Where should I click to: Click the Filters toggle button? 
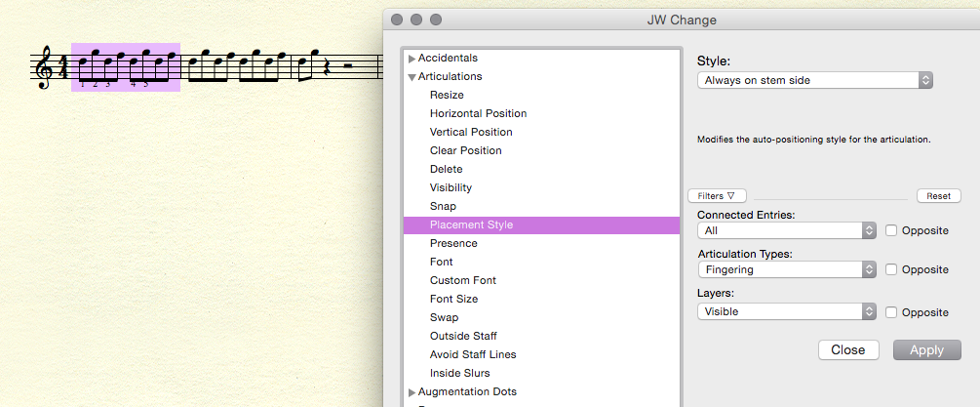coord(717,196)
